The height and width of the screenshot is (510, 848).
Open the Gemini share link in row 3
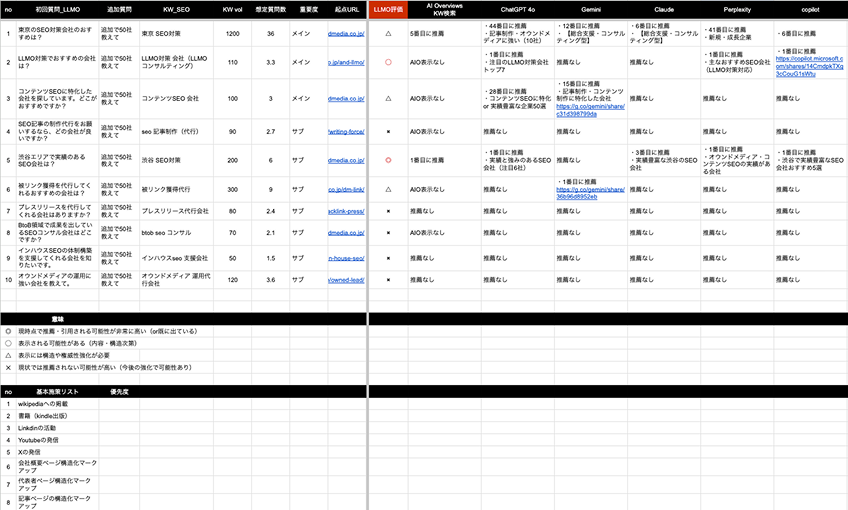[589, 109]
